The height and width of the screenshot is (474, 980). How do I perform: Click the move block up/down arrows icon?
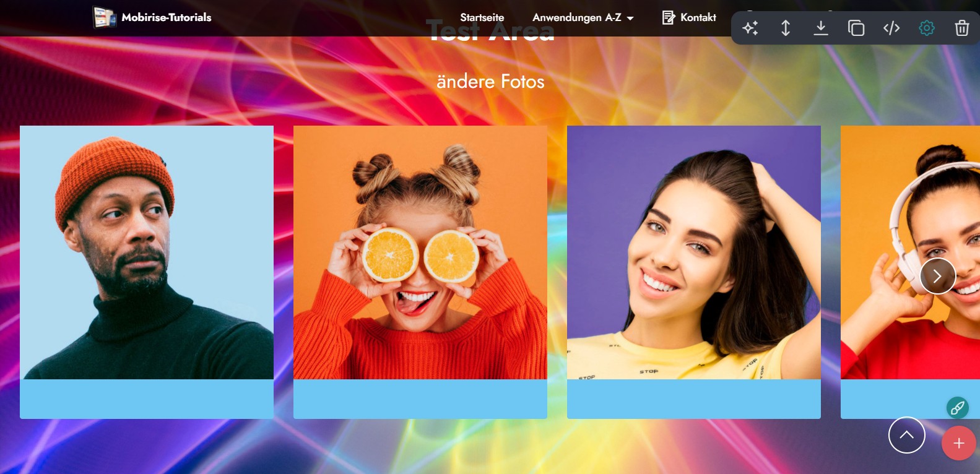pyautogui.click(x=786, y=28)
